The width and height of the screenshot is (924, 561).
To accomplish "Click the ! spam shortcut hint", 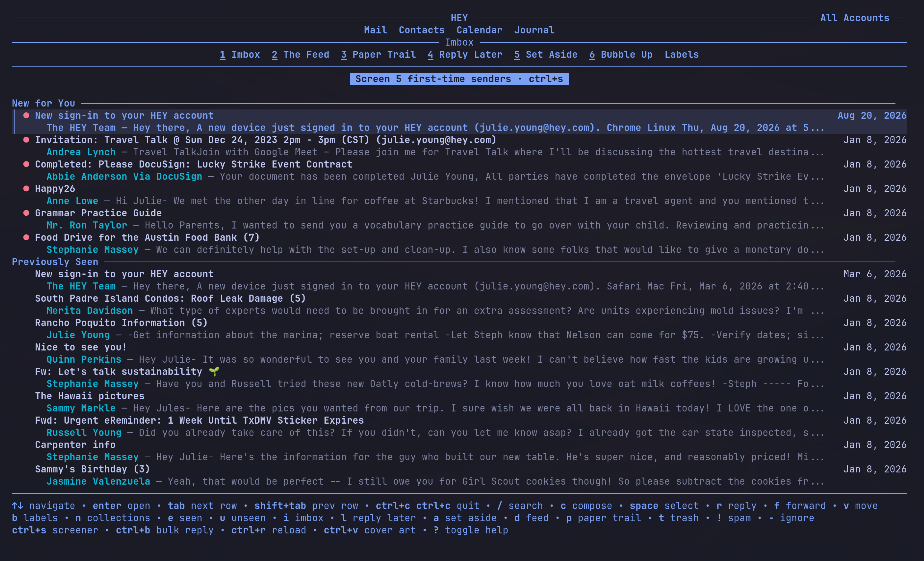I will [733, 518].
